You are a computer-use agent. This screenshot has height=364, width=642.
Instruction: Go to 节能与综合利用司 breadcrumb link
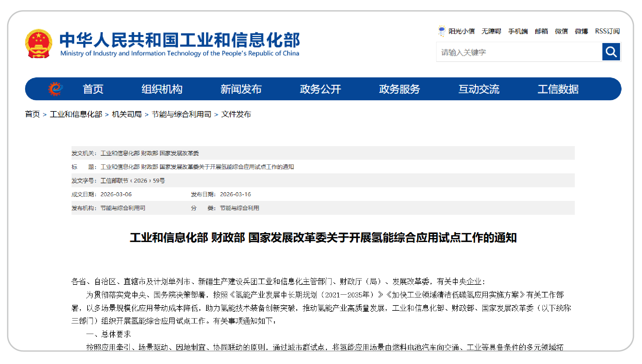tap(181, 114)
